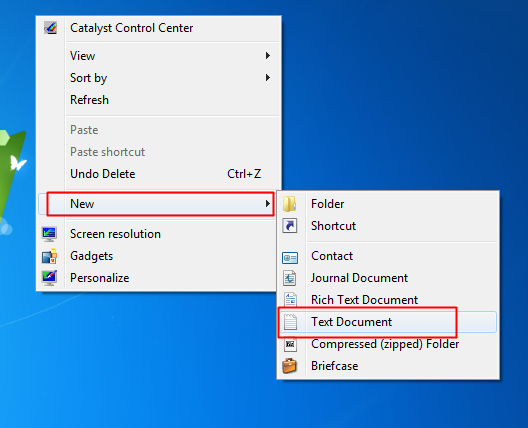Expand the New submenu arrow

tap(268, 204)
